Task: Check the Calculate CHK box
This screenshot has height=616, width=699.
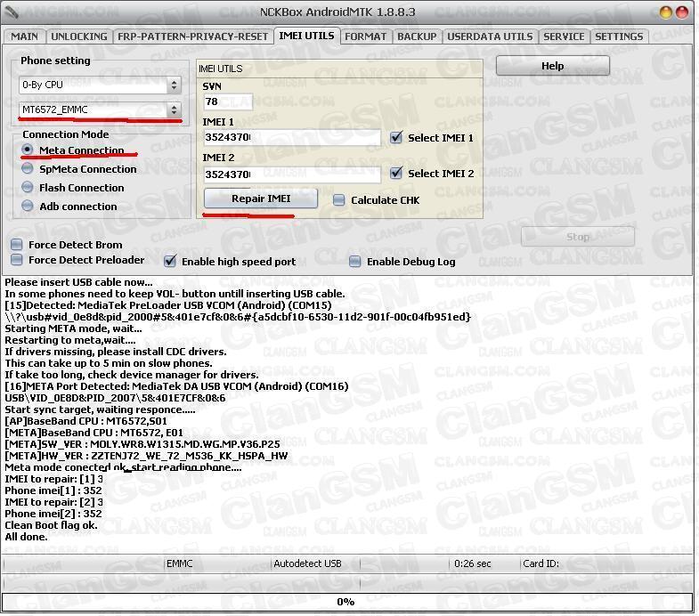Action: point(339,200)
